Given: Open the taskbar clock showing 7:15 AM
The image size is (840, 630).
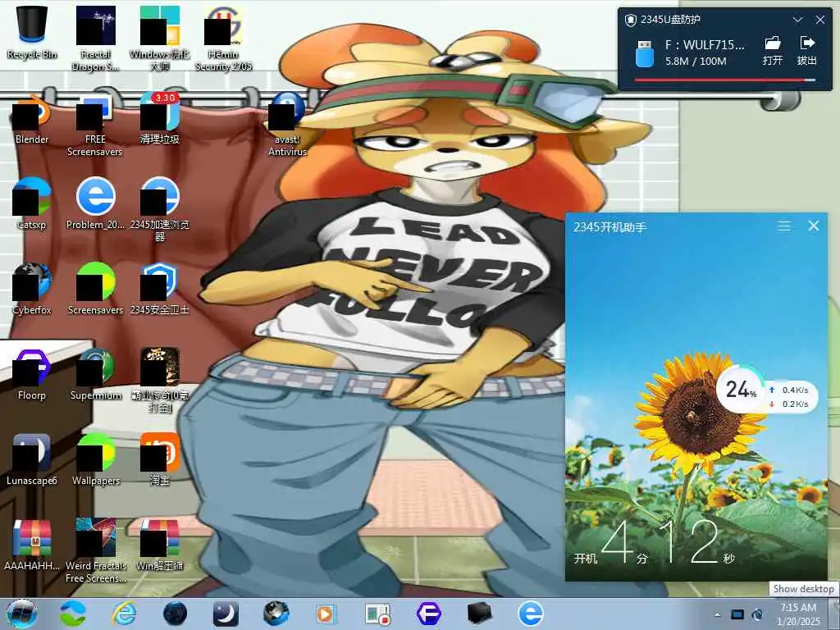Looking at the screenshot, I should (x=798, y=614).
